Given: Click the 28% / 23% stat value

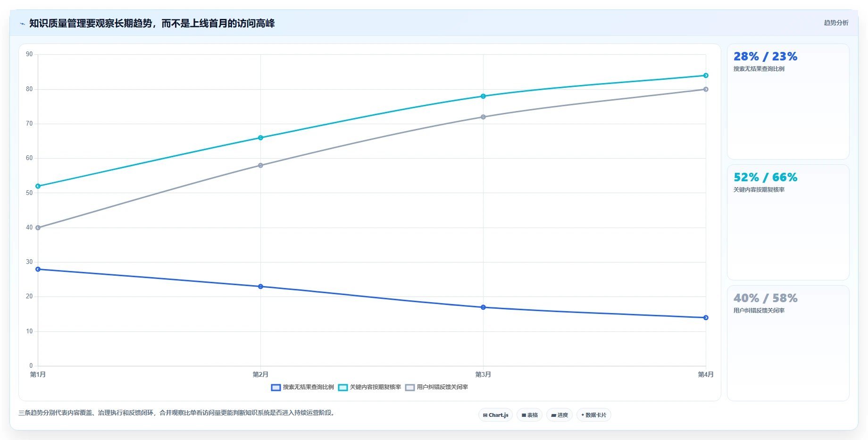Looking at the screenshot, I should [765, 57].
